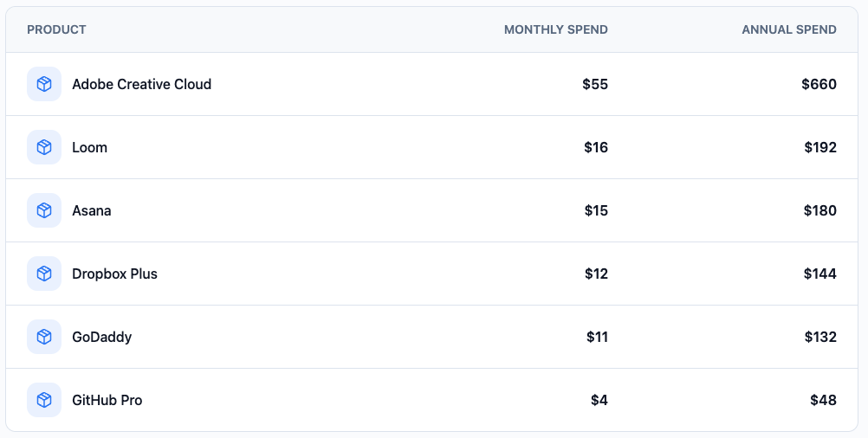Click Loom's $16 monthly spend value
The image size is (868, 438).
(596, 147)
